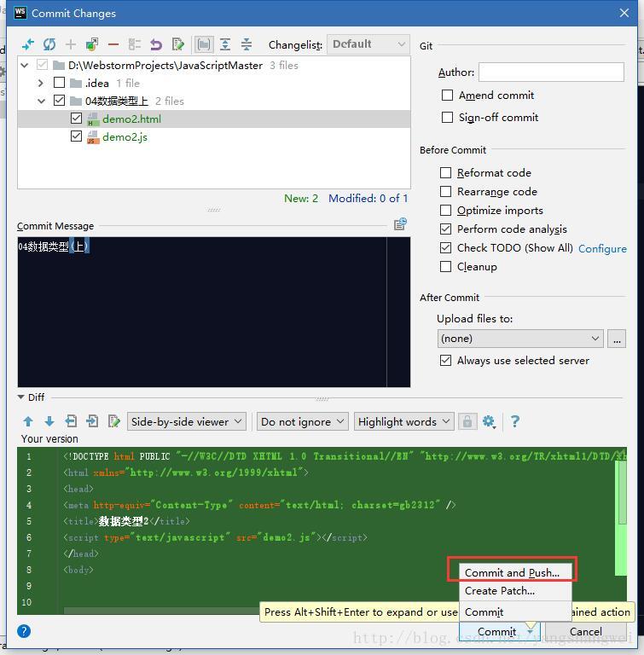The image size is (644, 655).
Task: Enable the Amend commit checkbox
Action: 448,96
